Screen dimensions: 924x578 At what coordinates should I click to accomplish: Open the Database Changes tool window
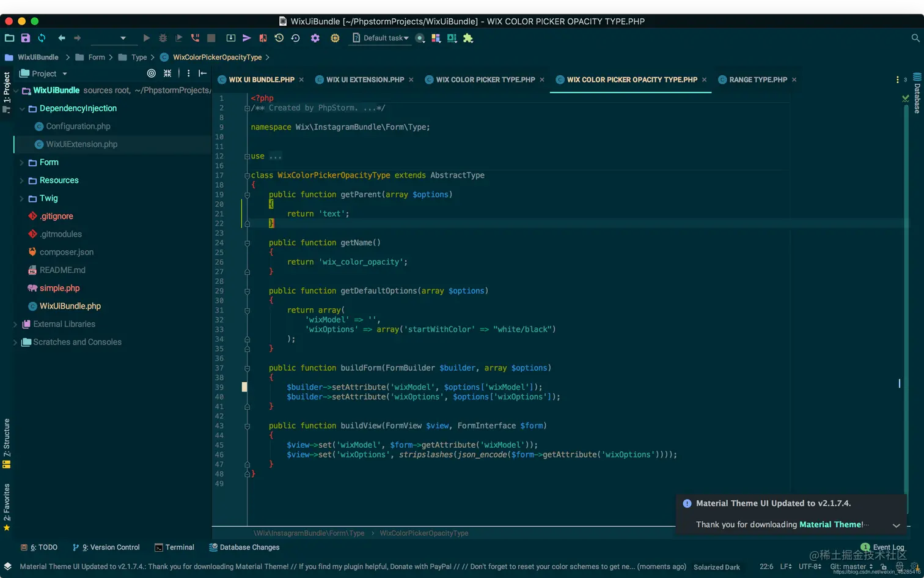coord(244,547)
